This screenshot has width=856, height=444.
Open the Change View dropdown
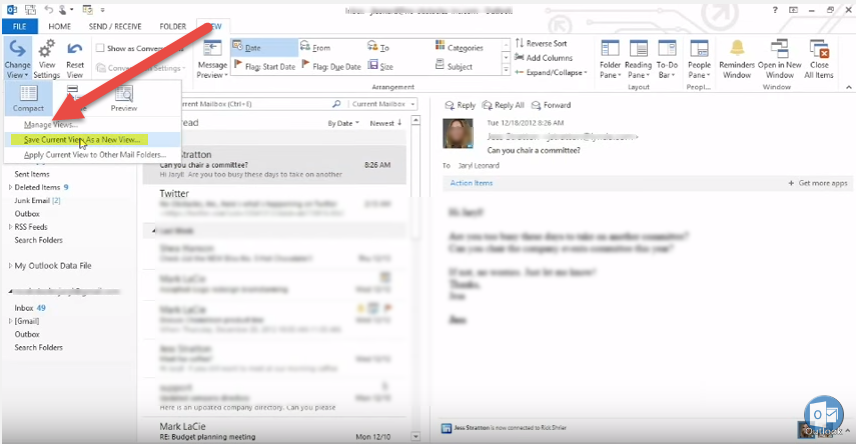(17, 59)
